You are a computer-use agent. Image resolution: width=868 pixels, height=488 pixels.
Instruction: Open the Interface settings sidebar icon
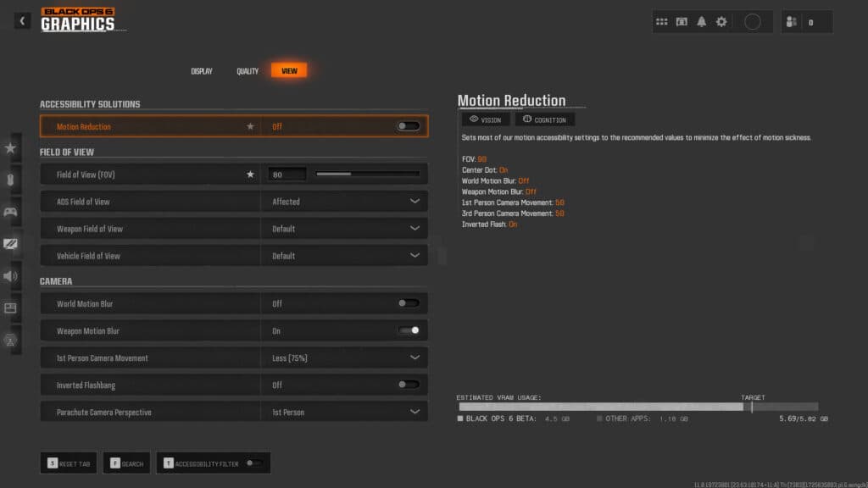(x=11, y=308)
